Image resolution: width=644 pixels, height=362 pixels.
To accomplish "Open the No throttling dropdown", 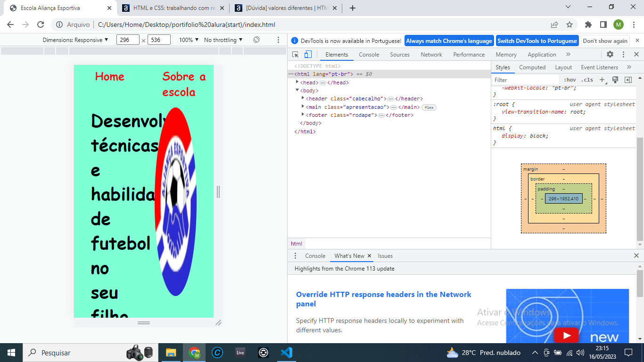I will (223, 40).
